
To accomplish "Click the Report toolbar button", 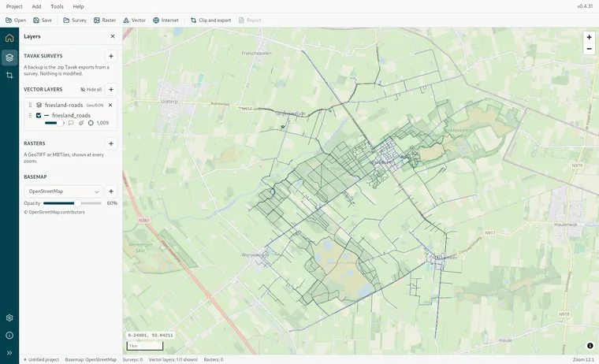I will tap(250, 20).
